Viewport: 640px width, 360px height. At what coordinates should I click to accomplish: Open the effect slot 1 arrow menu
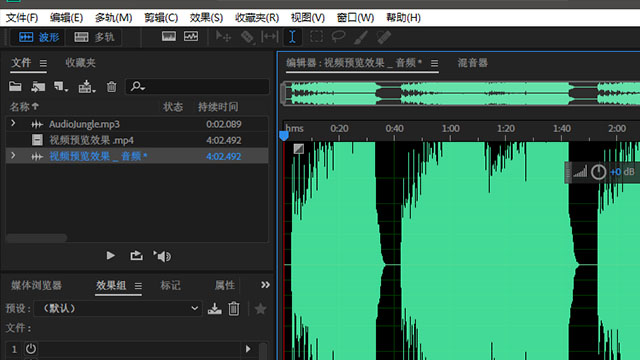[248, 349]
